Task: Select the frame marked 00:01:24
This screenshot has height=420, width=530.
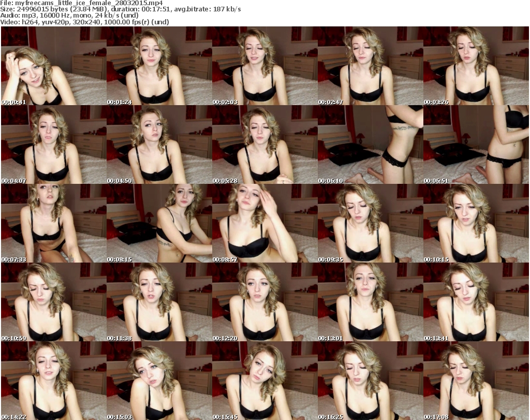Action: pos(158,66)
